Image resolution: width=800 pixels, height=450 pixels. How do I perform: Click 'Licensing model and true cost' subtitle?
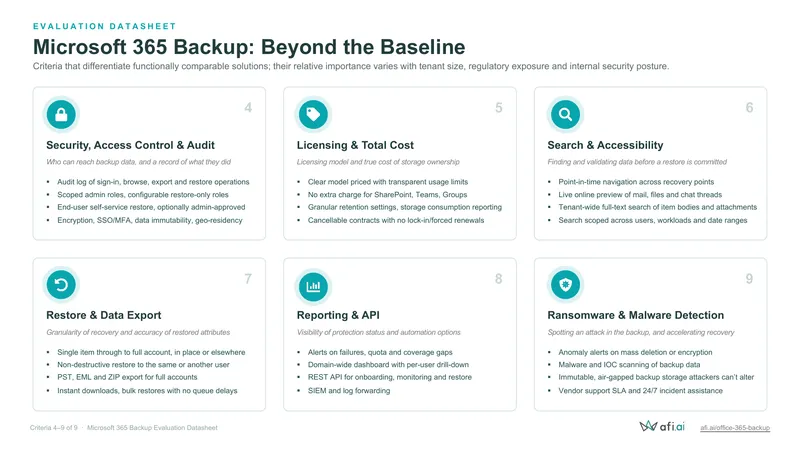(x=378, y=162)
